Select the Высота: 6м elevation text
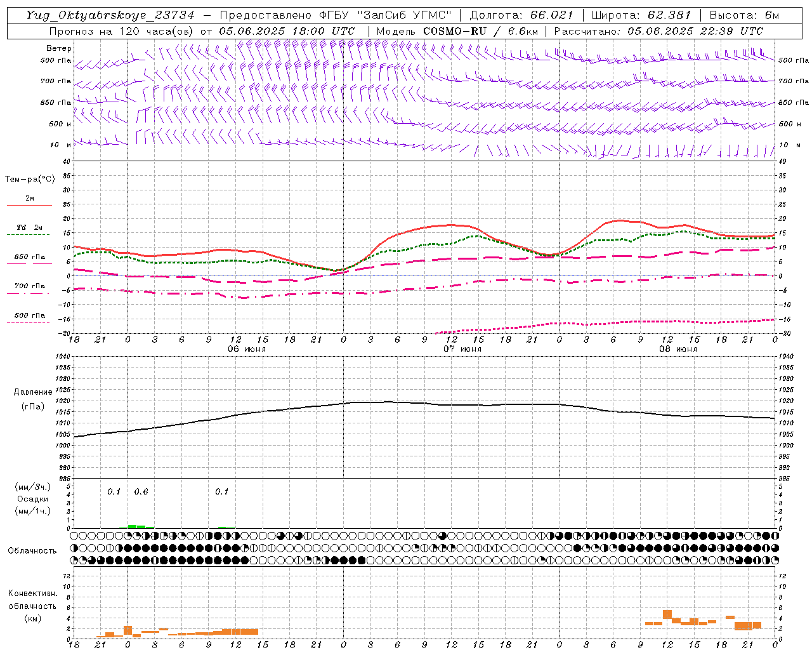The width and height of the screenshot is (812, 650). [x=744, y=15]
